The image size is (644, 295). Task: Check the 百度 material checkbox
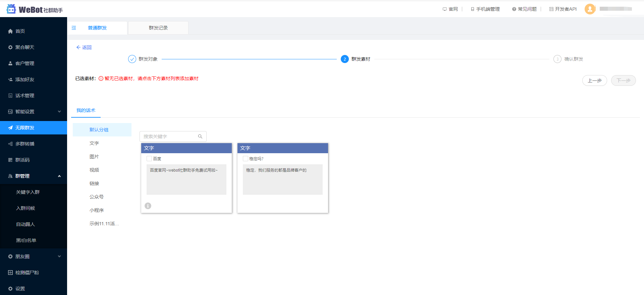(149, 159)
